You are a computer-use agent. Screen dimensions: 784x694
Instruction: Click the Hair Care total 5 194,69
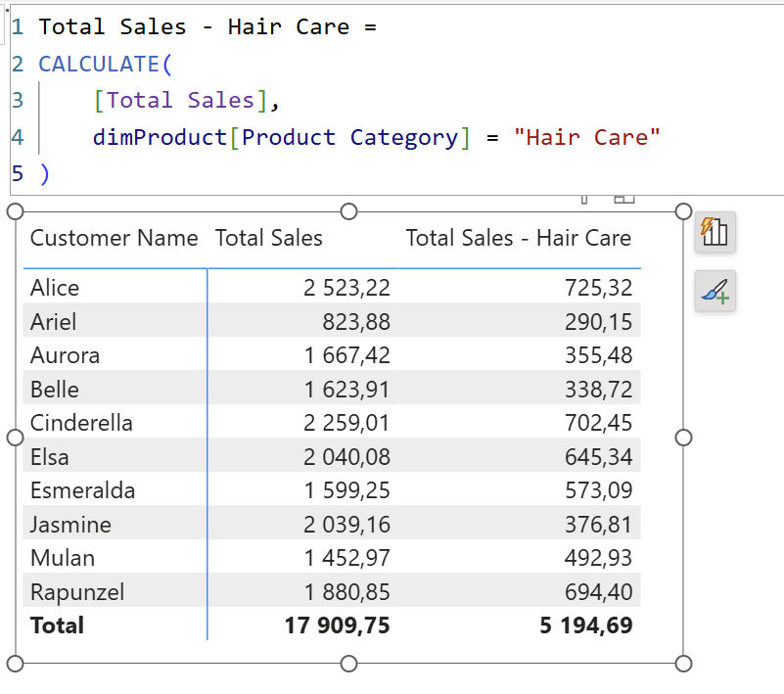click(585, 625)
